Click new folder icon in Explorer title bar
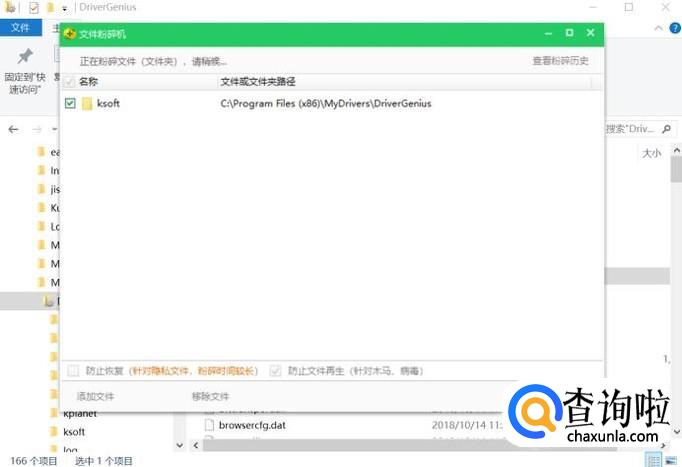The image size is (682, 467). 50,7
